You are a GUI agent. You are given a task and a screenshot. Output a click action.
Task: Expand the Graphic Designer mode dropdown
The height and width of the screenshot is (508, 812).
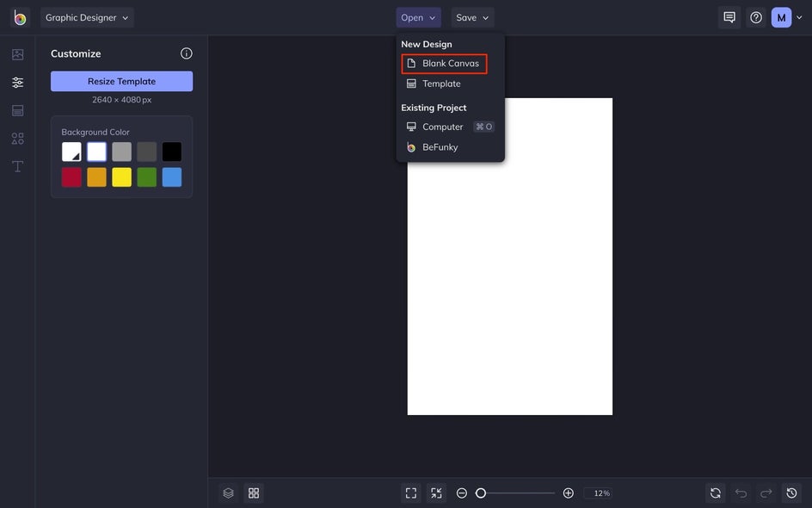[87, 17]
